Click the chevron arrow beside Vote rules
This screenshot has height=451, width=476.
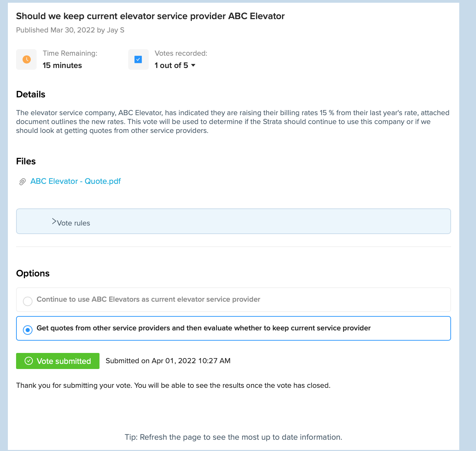tap(54, 221)
